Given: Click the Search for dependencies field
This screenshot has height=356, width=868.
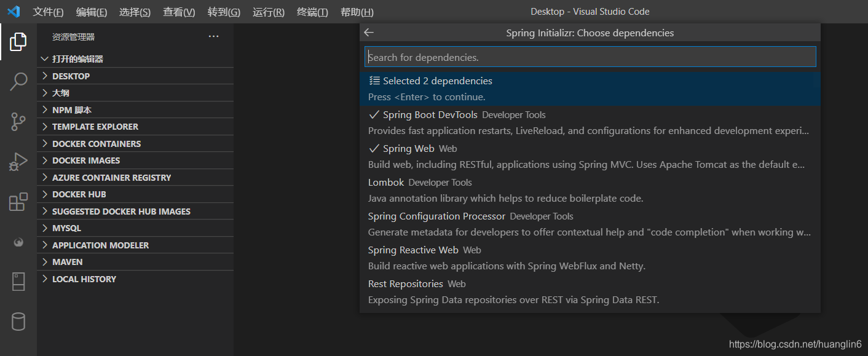Looking at the screenshot, I should (x=590, y=57).
